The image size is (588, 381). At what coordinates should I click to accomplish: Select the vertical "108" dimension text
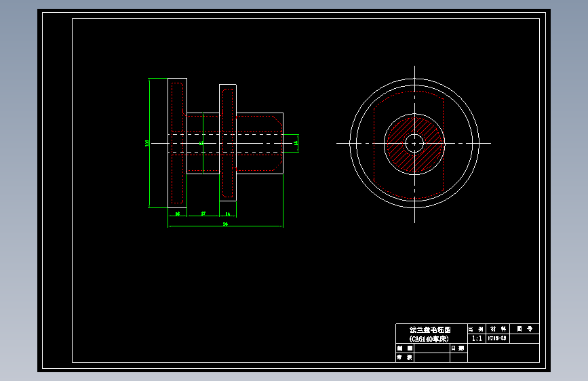click(x=146, y=143)
